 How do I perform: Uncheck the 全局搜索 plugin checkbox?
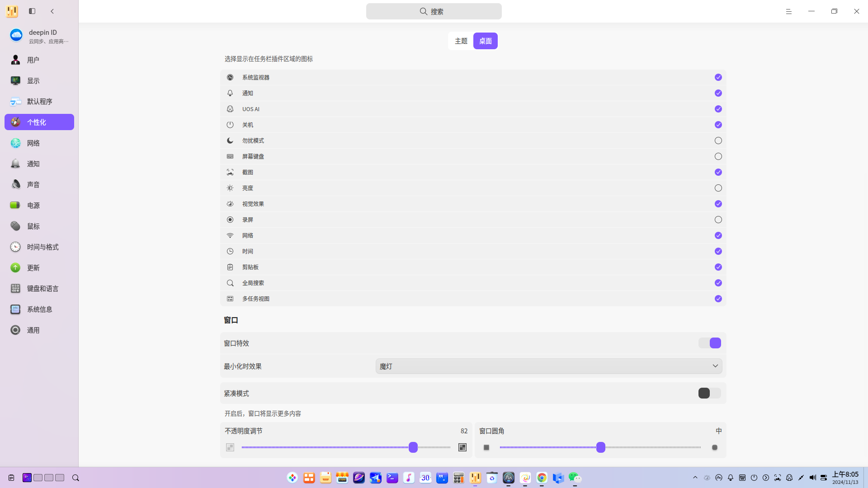click(x=718, y=283)
